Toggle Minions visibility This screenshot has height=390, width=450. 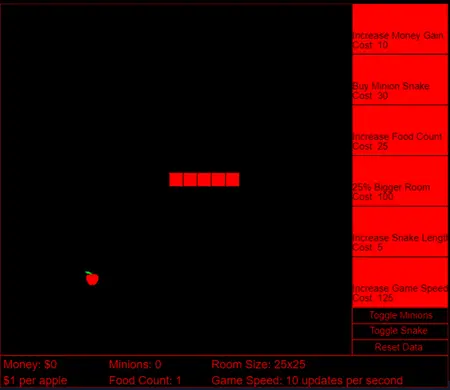pyautogui.click(x=400, y=315)
